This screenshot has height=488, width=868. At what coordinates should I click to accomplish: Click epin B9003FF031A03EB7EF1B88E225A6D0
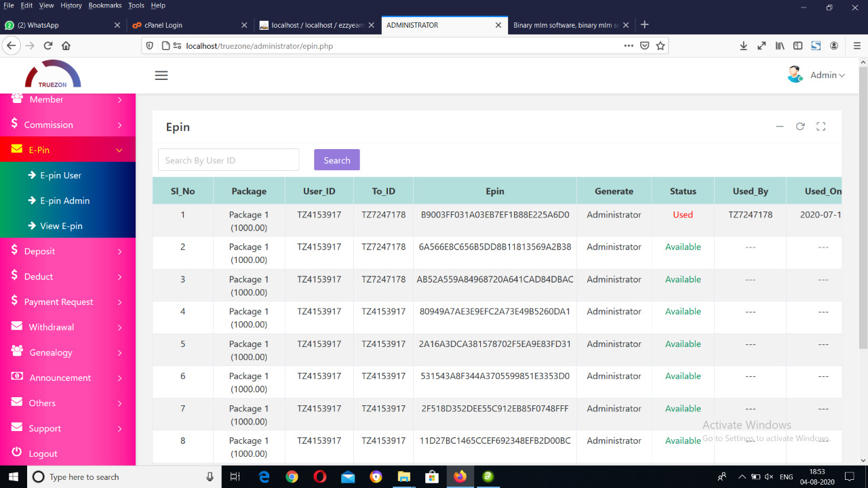[495, 215]
